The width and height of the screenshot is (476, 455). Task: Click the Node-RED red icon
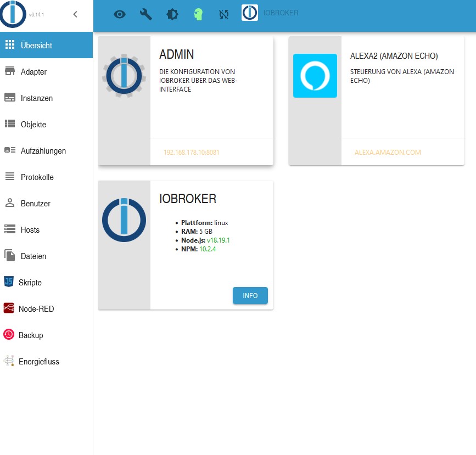pos(8,308)
